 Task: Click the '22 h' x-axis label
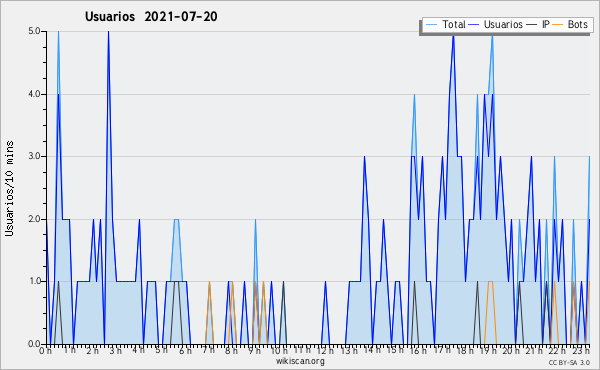click(557, 351)
